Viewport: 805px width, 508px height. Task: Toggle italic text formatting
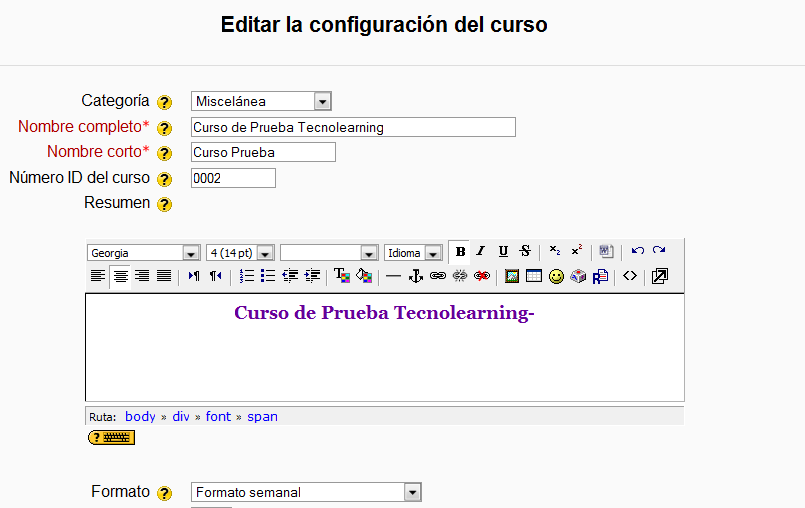click(x=480, y=252)
